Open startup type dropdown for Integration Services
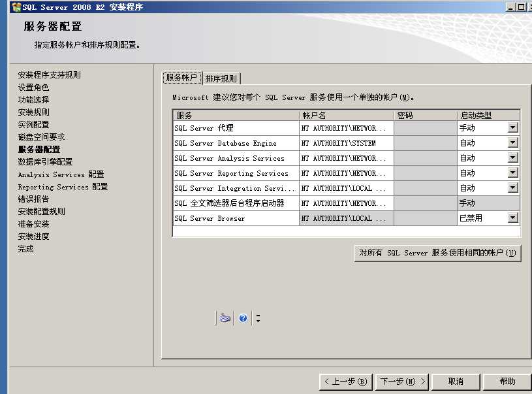532x394 pixels. [x=512, y=188]
